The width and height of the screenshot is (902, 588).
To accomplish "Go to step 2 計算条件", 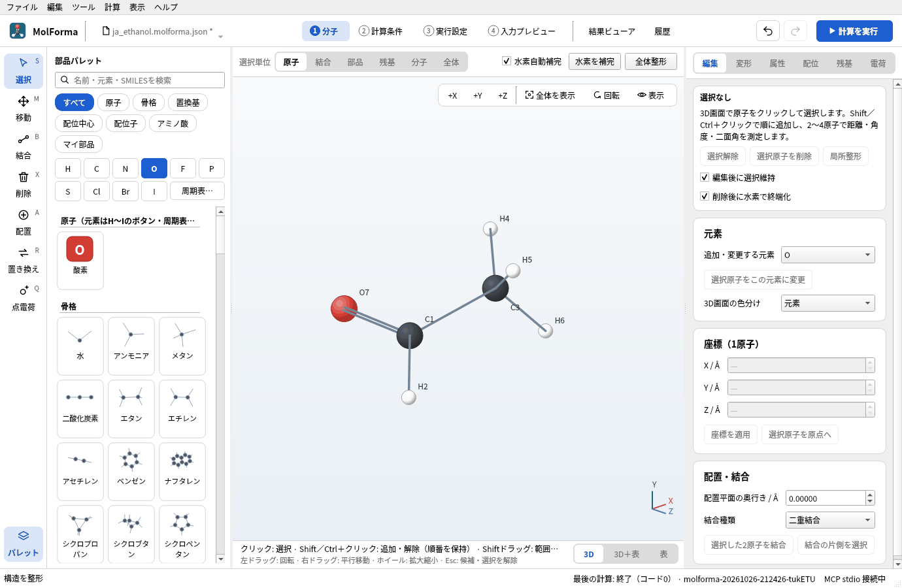I will (381, 31).
